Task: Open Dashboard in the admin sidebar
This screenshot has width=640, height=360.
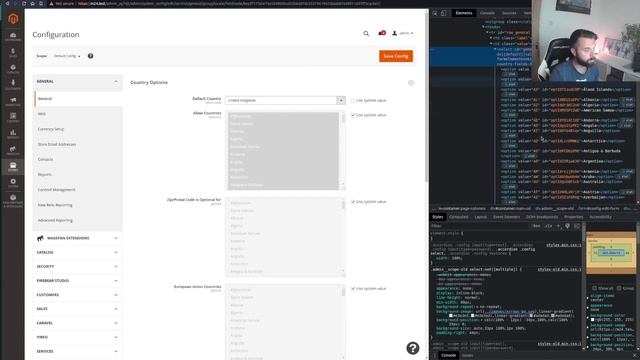Action: point(13,37)
